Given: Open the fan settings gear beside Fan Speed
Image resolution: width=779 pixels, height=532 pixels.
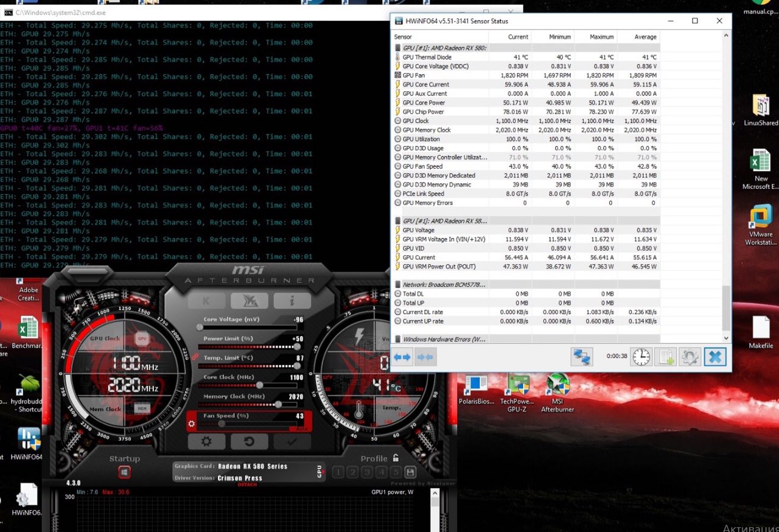Looking at the screenshot, I should (192, 423).
